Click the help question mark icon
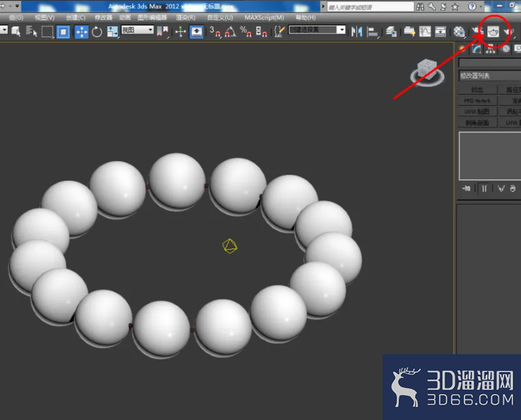521x420 pixels. [472, 7]
